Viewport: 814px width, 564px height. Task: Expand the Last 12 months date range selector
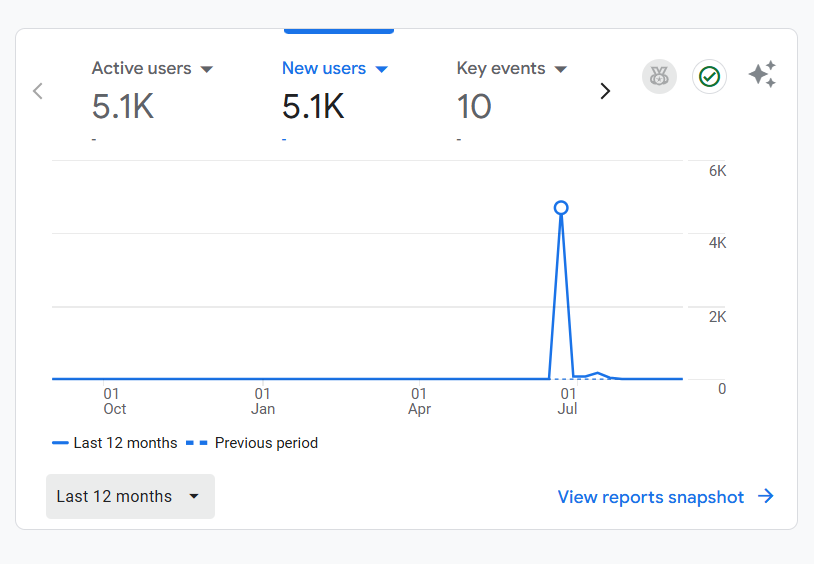130,496
